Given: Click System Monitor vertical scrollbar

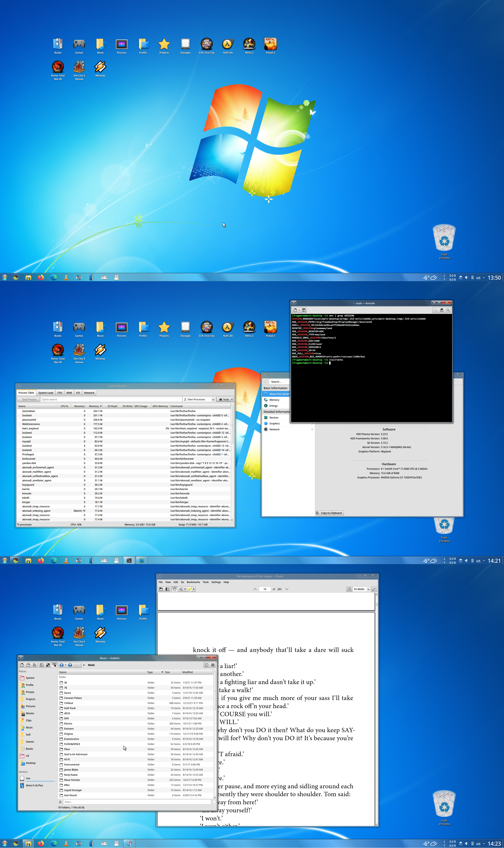Looking at the screenshot, I should point(232,462).
